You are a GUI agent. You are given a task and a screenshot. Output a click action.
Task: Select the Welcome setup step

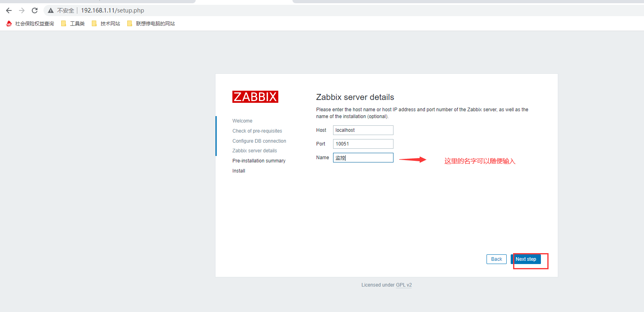(242, 121)
